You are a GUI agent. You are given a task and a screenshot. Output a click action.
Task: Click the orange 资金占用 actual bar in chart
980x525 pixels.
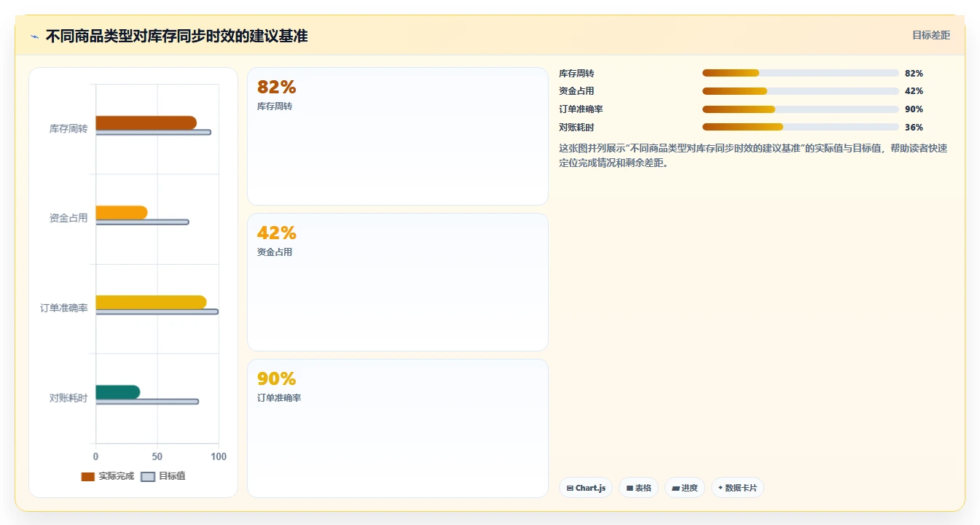(121, 212)
